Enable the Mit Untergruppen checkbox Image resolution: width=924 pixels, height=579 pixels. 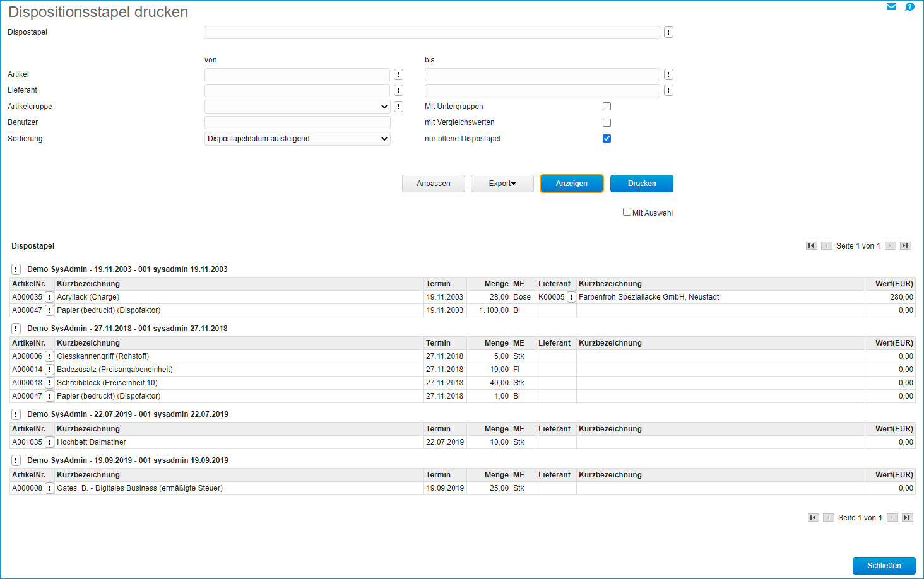pyautogui.click(x=607, y=107)
